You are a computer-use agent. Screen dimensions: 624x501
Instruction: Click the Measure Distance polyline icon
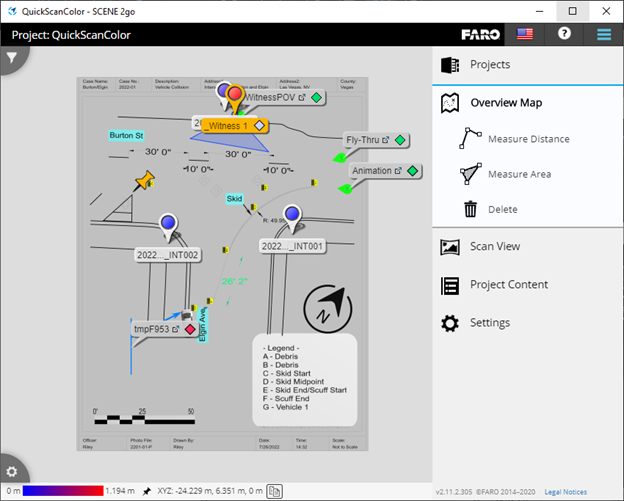tap(470, 138)
